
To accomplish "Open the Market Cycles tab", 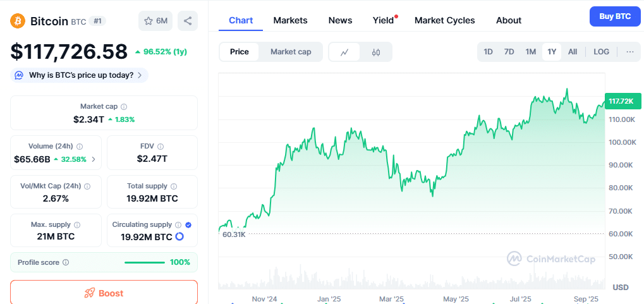I will click(x=445, y=20).
